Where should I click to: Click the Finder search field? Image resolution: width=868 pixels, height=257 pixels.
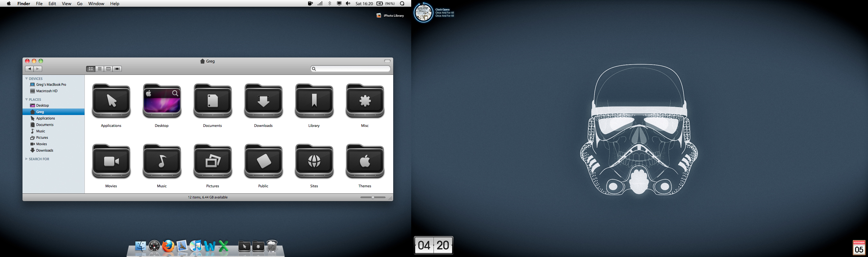[x=350, y=69]
